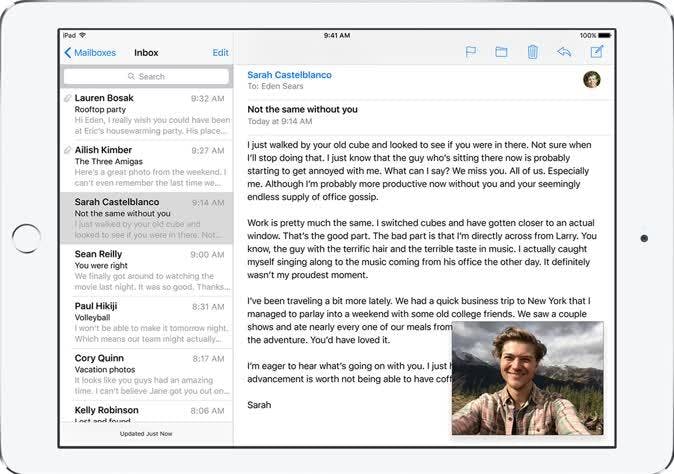674x474 pixels.
Task: Open Cory Quinn Vacation photos email
Action: click(147, 374)
